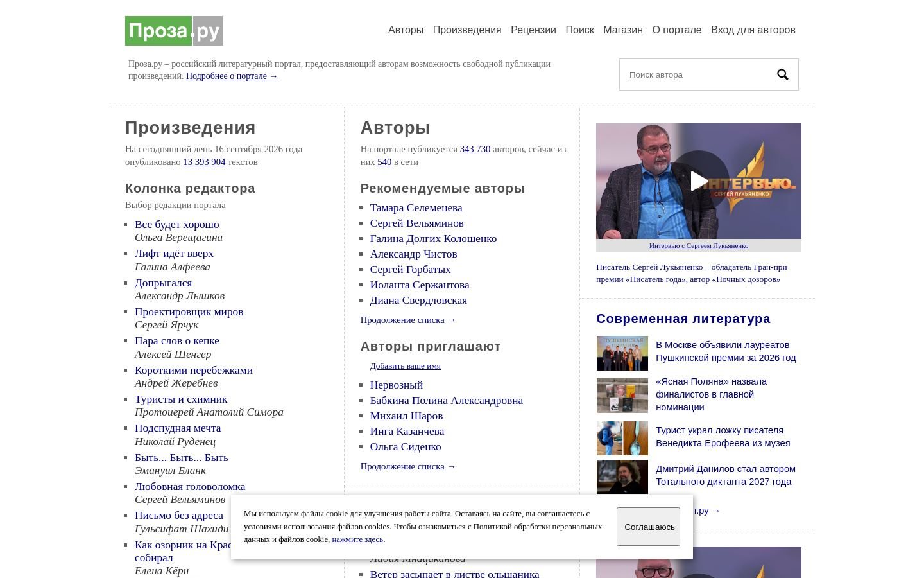Open author Ольга Сиденко
Screen dimensions: 924x578
pos(406,446)
